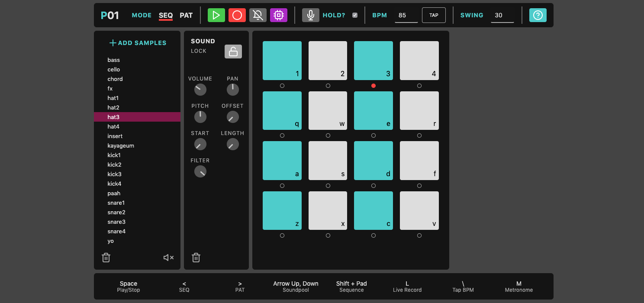Click the Volume knob

coord(200,90)
